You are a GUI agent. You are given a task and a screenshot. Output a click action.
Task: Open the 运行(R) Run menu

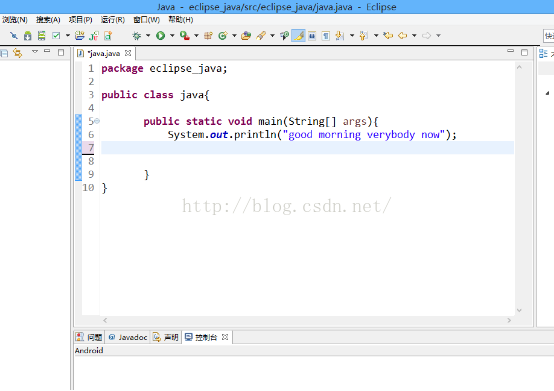(x=113, y=20)
